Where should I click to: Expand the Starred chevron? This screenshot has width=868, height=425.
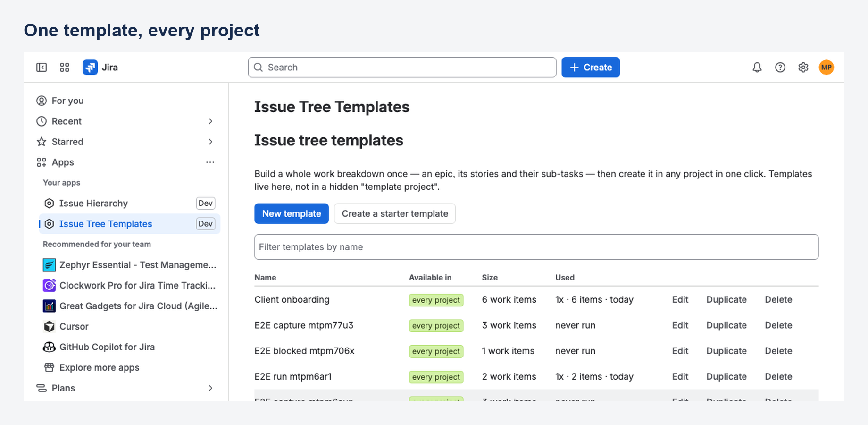(210, 142)
